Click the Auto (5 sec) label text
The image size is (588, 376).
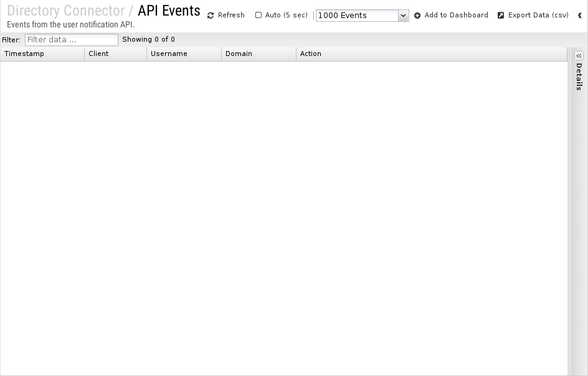click(286, 15)
